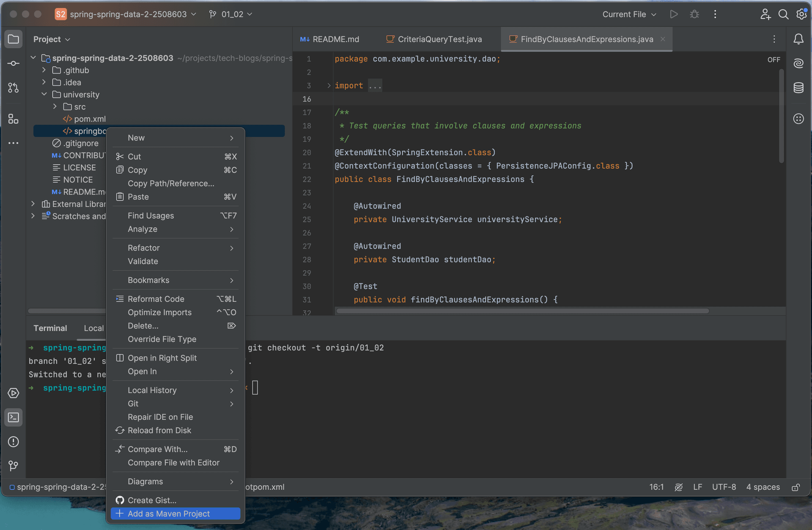Open the Terminal tool window icon
Image resolution: width=812 pixels, height=530 pixels.
(x=14, y=418)
